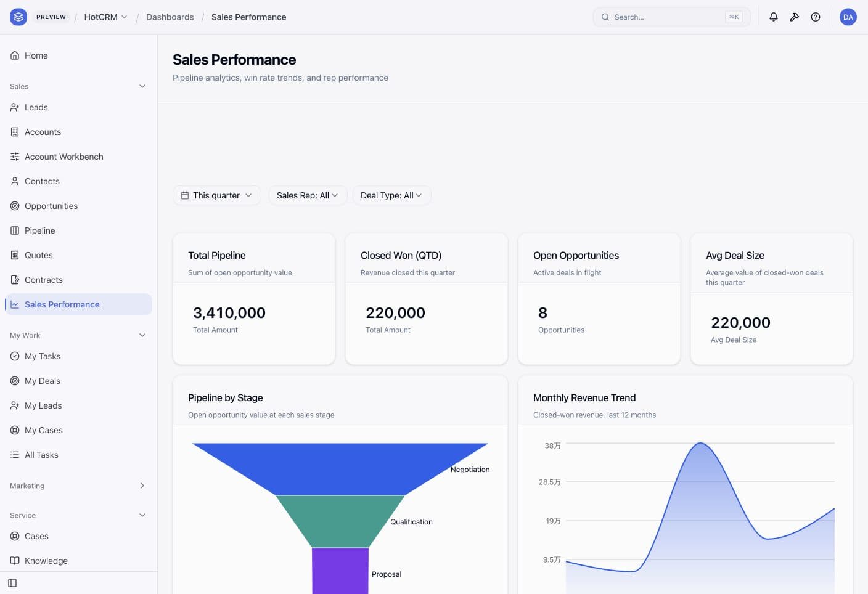Click the Leads person-plus icon
Screen dimensions: 868x594
(x=15, y=107)
